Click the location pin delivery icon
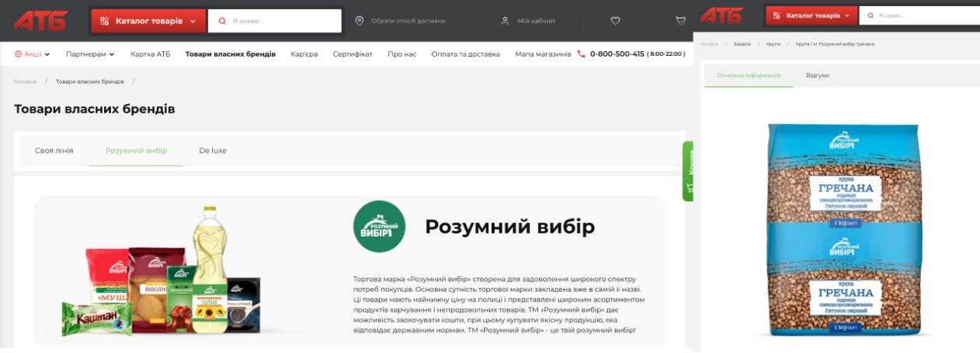This screenshot has height=353, width=980. pyautogui.click(x=359, y=21)
